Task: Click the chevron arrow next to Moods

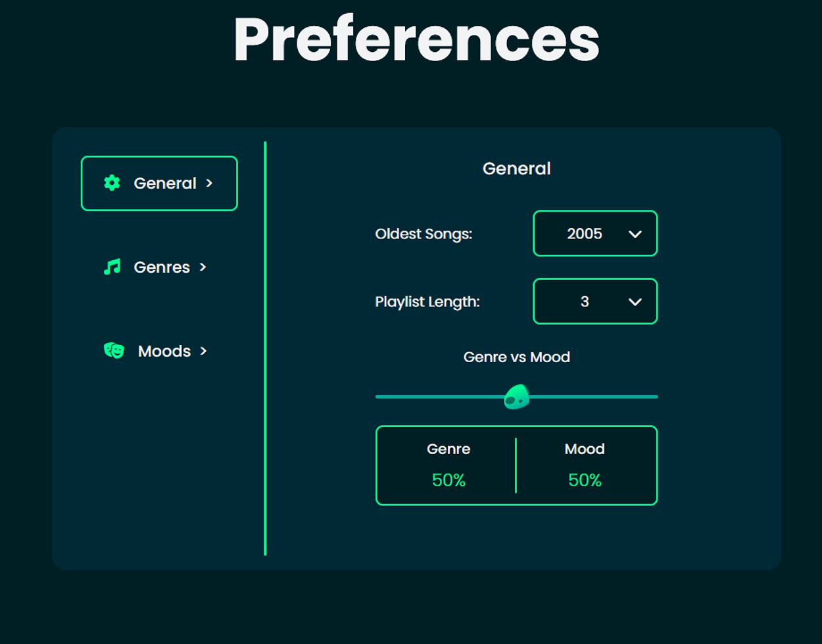Action: tap(203, 351)
